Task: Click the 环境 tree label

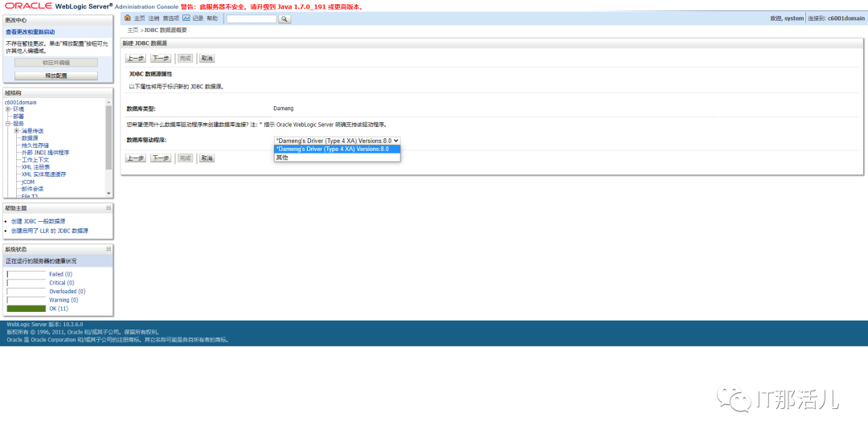Action: point(18,109)
